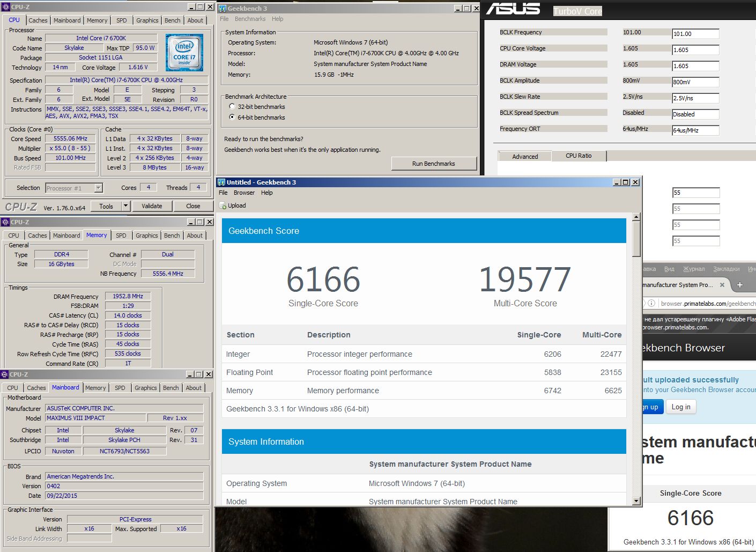756x552 pixels.
Task: Click the DRAM Frequency value 1952.8 MHz
Action: coord(128,296)
